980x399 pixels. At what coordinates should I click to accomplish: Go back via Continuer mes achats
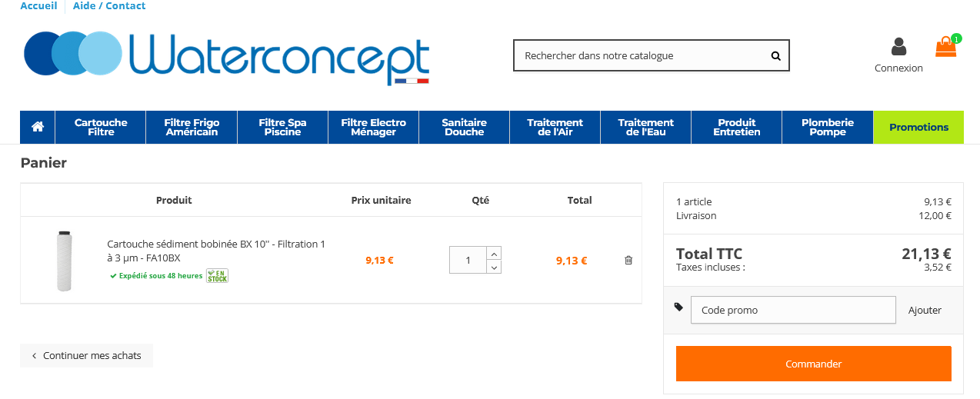[x=86, y=356]
